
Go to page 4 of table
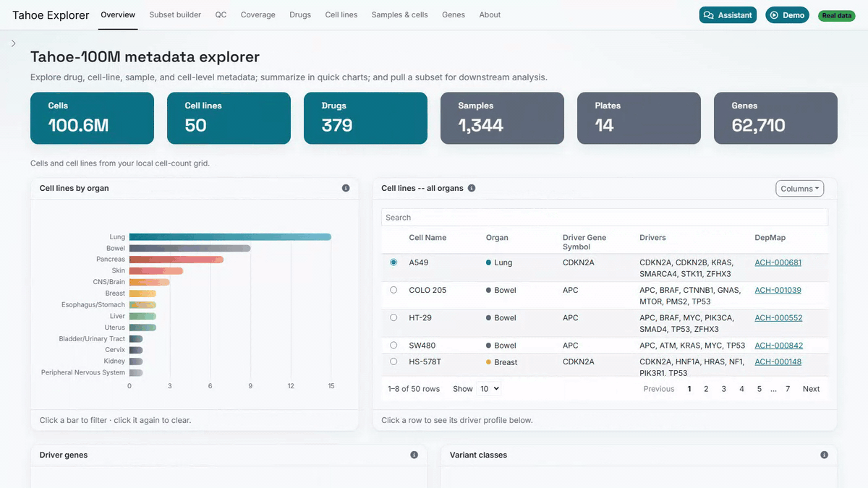(741, 389)
